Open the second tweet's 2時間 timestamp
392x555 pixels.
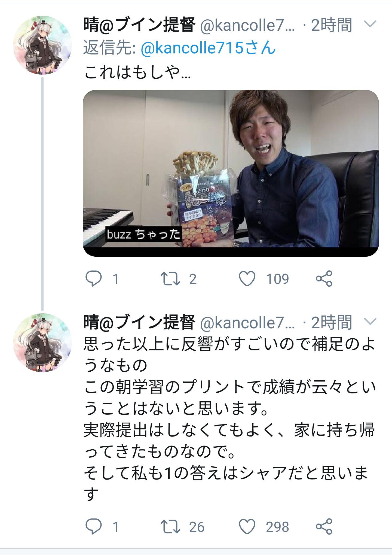[332, 322]
